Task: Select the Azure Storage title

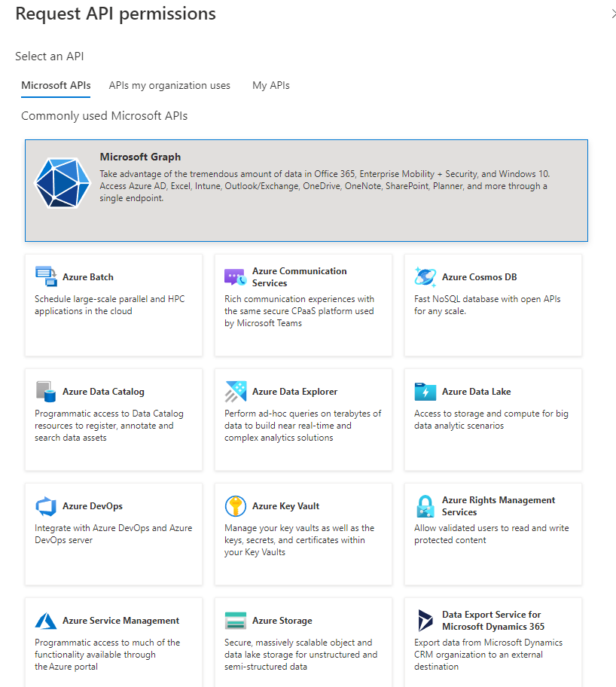Action: coord(282,621)
